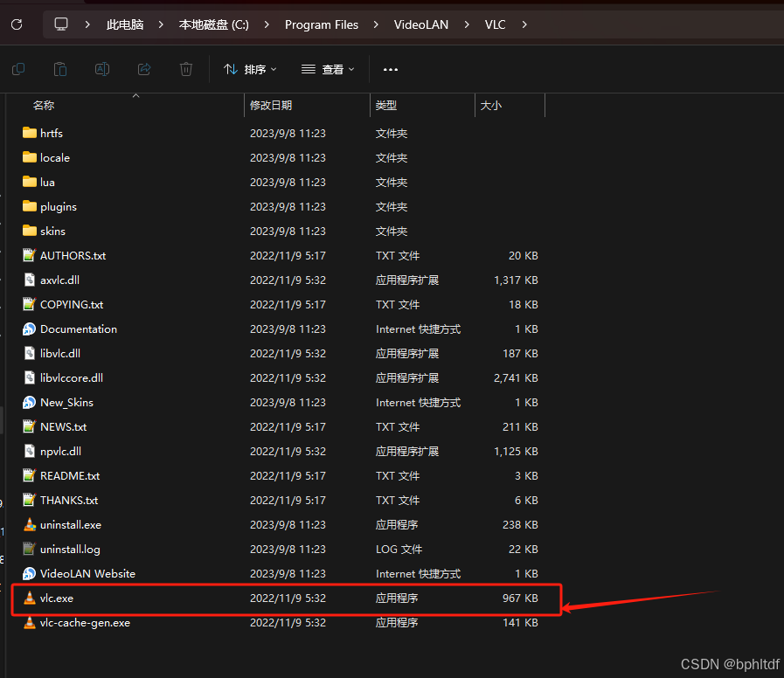This screenshot has width=784, height=678.
Task: Click the LOG 文件 type cell
Action: pyautogui.click(x=399, y=549)
